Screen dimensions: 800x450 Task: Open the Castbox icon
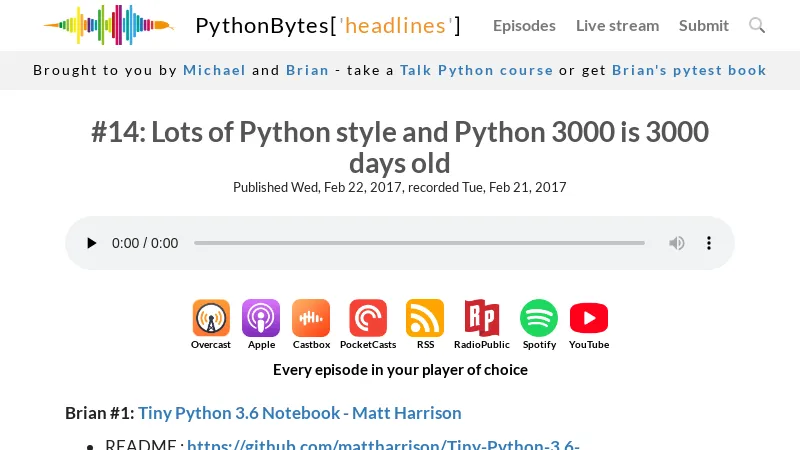pos(311,319)
